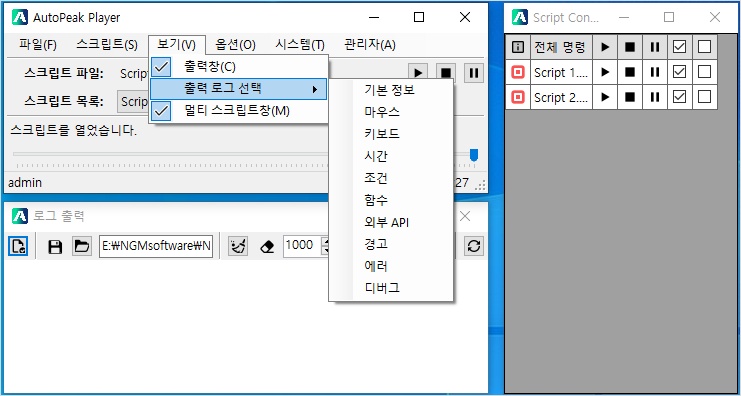Select 함수 log type
This screenshot has width=741, height=396.
click(x=391, y=200)
